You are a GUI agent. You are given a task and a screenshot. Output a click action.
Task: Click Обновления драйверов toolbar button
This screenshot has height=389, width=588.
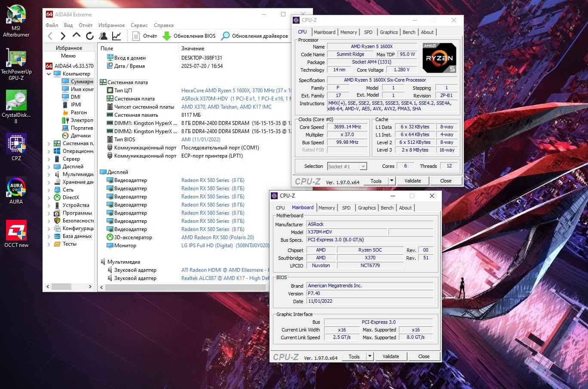pos(254,36)
